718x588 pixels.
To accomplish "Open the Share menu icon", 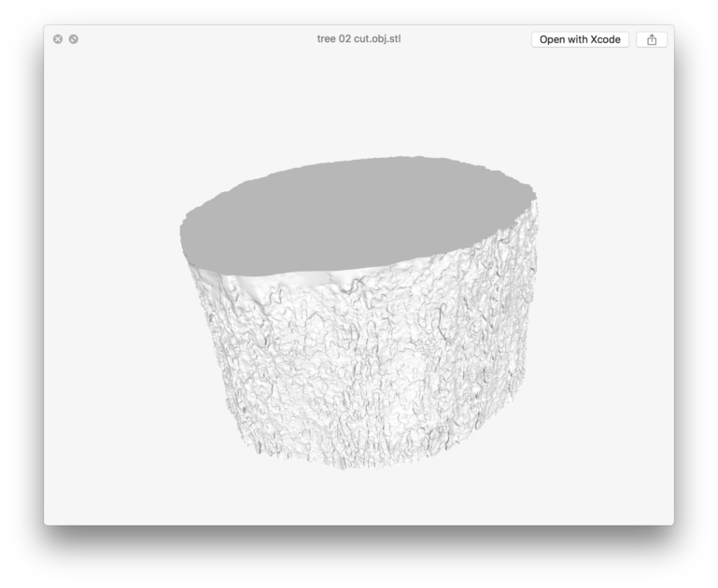I will tap(652, 40).
